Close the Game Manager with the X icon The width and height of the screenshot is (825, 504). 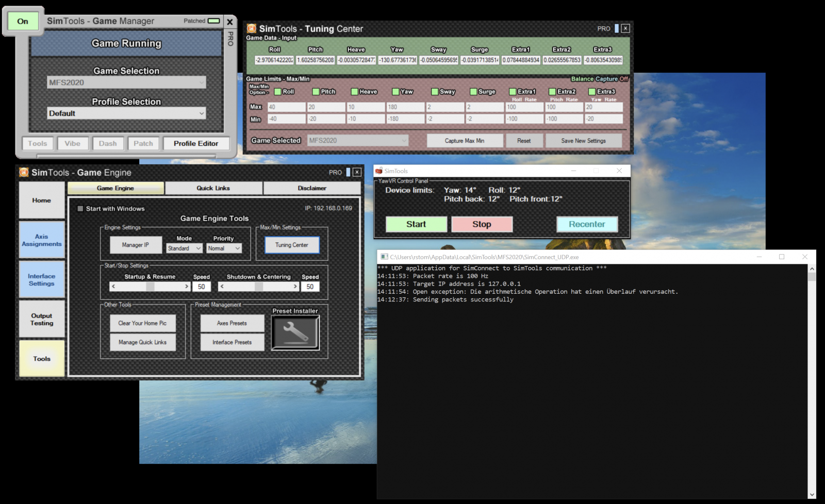coord(230,22)
